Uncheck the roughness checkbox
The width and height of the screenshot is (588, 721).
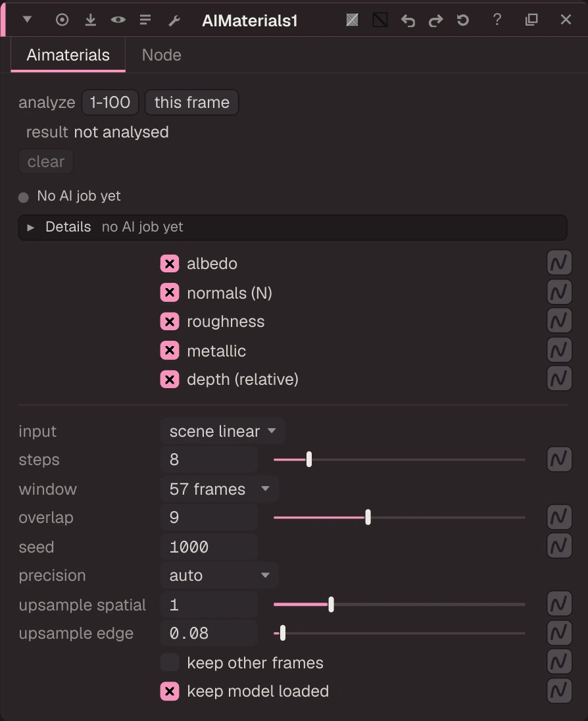(170, 322)
